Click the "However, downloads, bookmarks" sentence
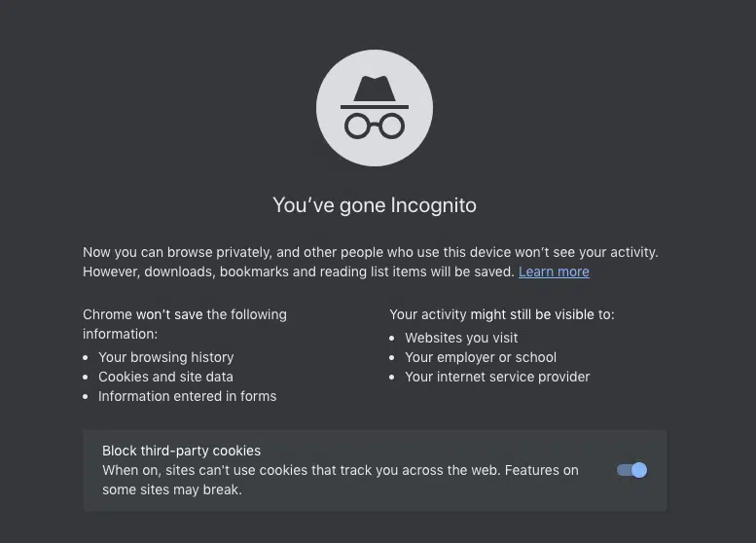Screen dimensions: 756x543 pyautogui.click(x=299, y=271)
